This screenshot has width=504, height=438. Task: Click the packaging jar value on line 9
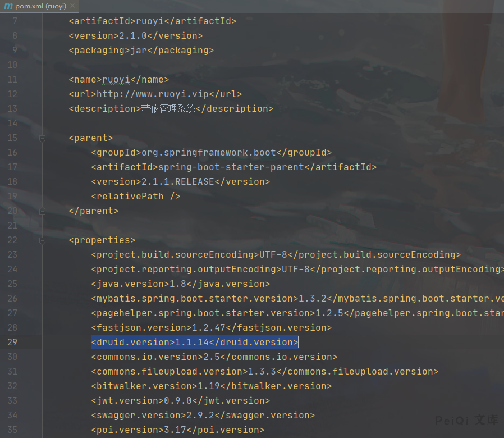coord(139,51)
